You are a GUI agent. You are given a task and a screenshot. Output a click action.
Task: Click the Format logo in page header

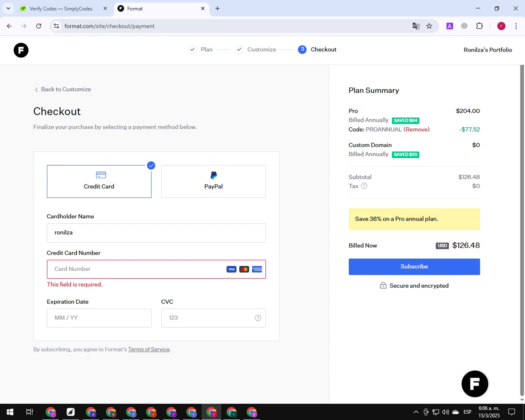click(21, 50)
